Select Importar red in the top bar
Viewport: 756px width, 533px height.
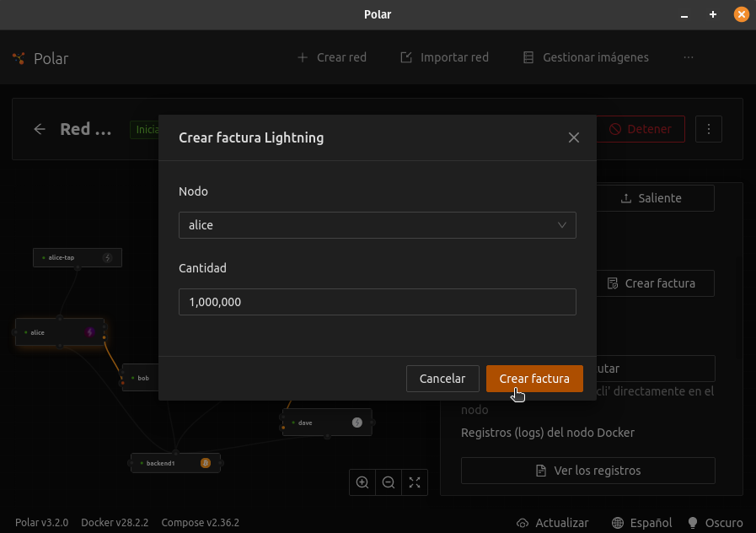[444, 57]
